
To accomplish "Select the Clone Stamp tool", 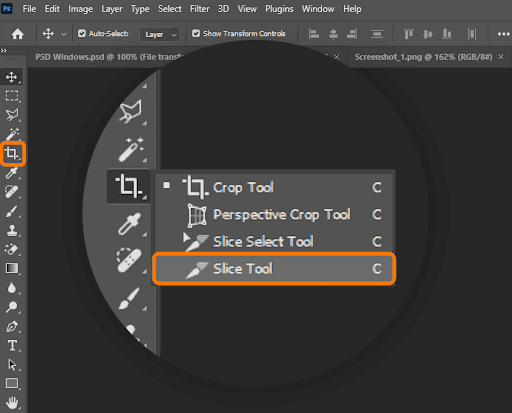I will (12, 230).
